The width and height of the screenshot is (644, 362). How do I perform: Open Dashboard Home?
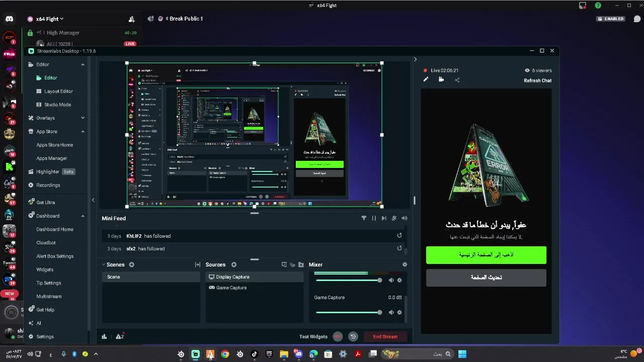[54, 229]
